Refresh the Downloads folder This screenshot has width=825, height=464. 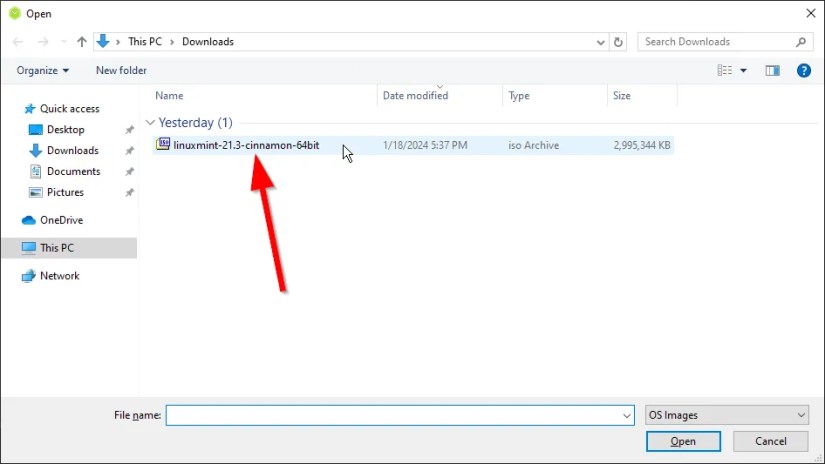coord(618,42)
